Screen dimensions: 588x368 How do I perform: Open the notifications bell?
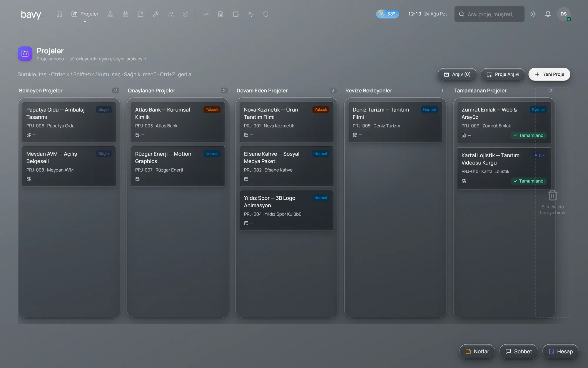tap(548, 14)
